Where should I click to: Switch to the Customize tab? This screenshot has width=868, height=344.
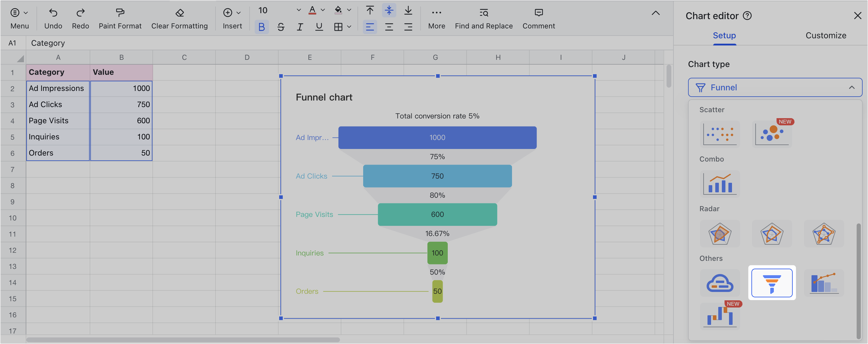(x=826, y=35)
